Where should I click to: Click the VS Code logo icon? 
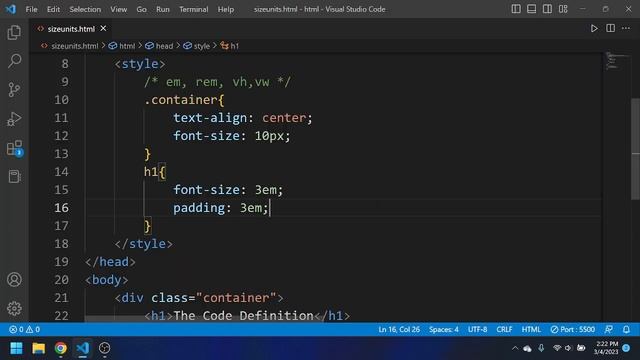point(11,9)
